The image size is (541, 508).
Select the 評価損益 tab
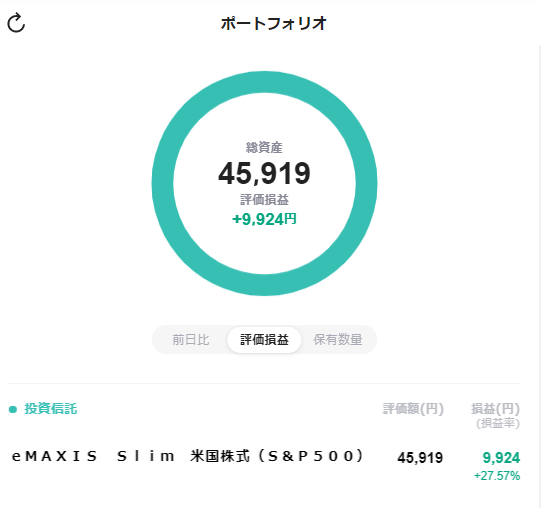[264, 340]
